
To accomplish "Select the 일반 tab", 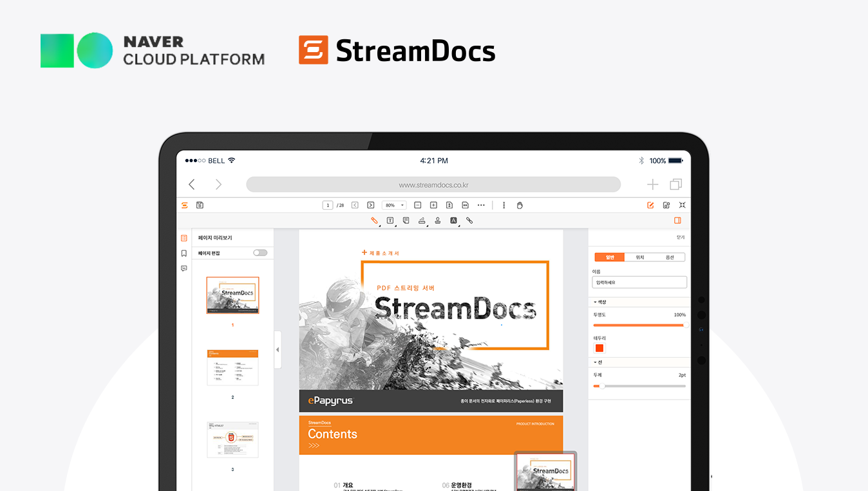I will pos(610,257).
